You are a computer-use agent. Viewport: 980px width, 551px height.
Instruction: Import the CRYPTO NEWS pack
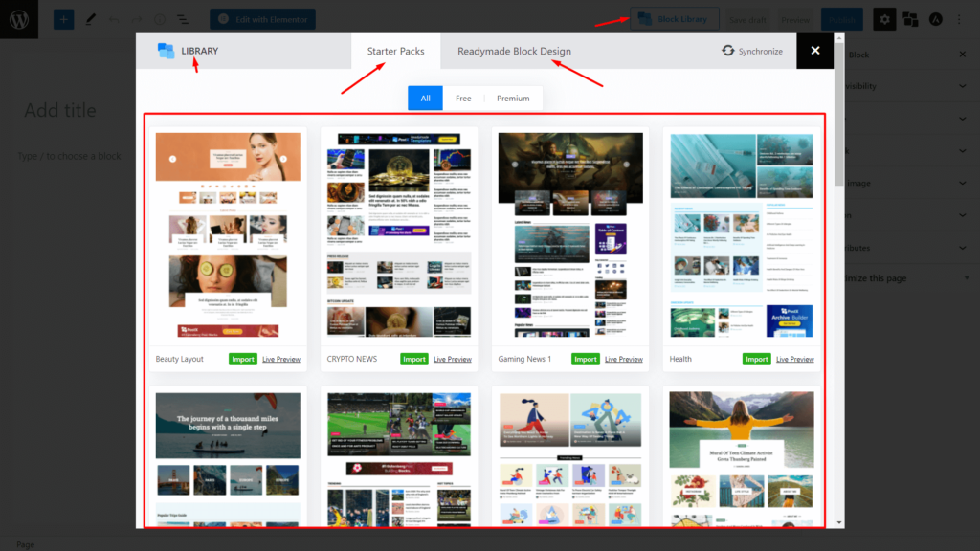413,360
